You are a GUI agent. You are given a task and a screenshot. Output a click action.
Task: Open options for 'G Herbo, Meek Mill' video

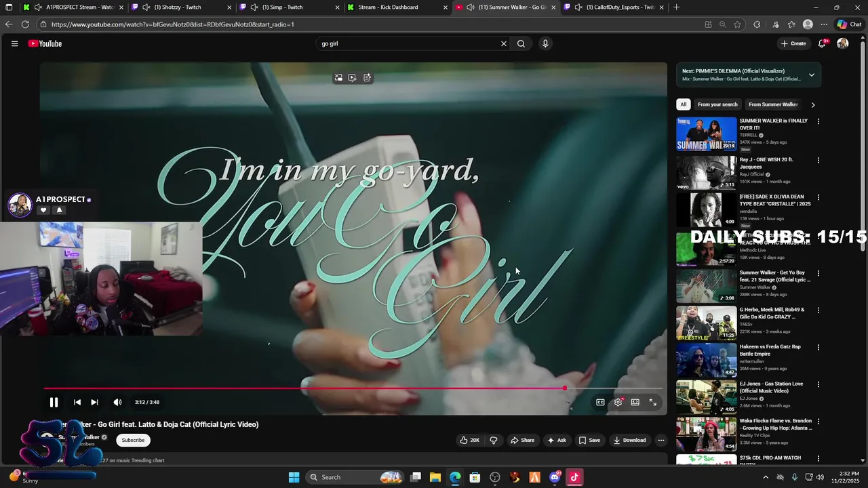pos(818,310)
